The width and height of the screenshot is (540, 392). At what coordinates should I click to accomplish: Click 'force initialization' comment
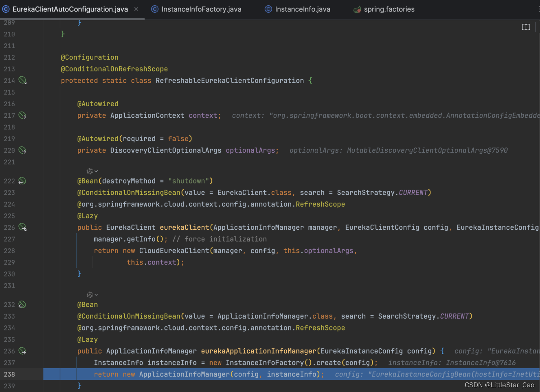pyautogui.click(x=220, y=239)
